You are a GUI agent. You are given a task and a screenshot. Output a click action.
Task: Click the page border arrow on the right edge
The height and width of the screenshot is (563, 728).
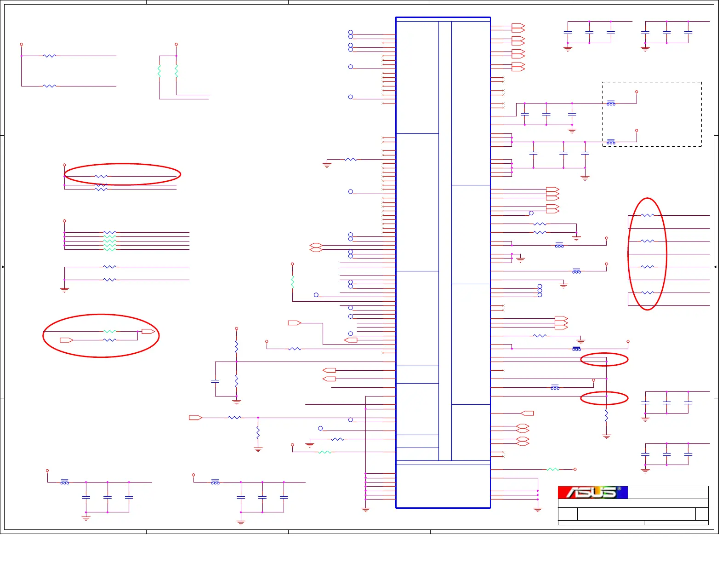point(716,267)
